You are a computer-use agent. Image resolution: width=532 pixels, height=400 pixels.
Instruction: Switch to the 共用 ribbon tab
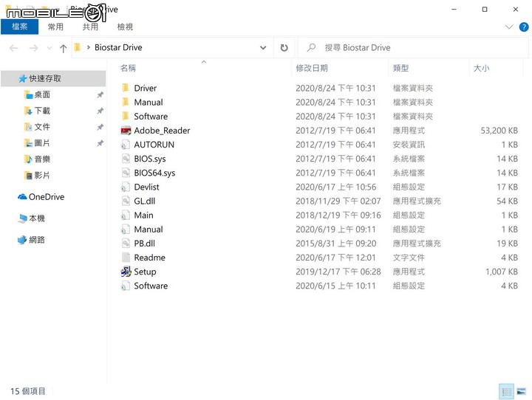[90, 27]
